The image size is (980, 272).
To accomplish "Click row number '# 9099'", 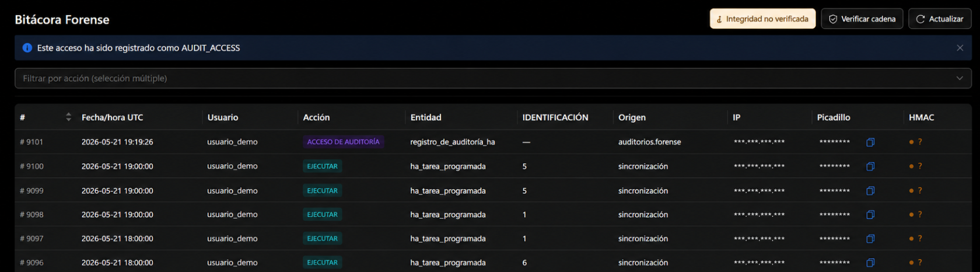I will [32, 191].
